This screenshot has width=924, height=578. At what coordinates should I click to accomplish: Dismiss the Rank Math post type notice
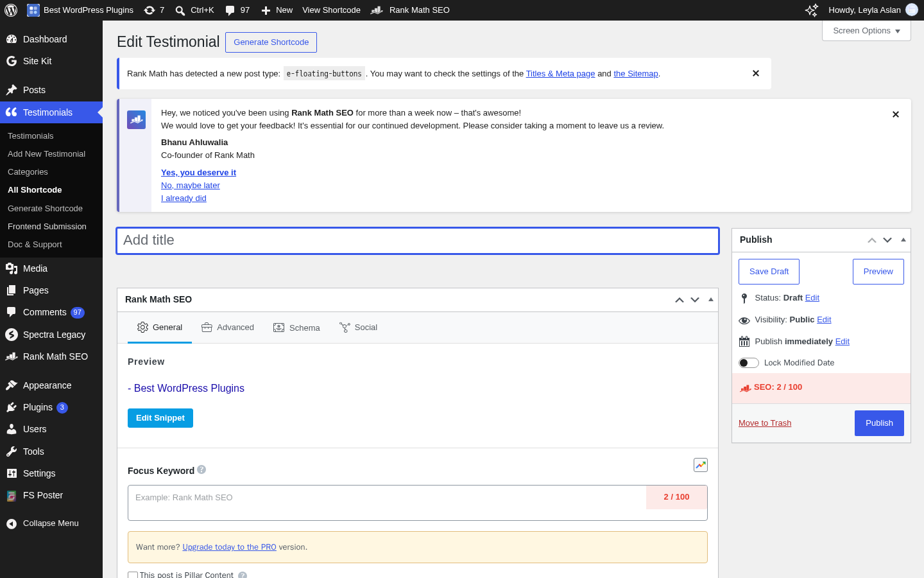pyautogui.click(x=756, y=73)
